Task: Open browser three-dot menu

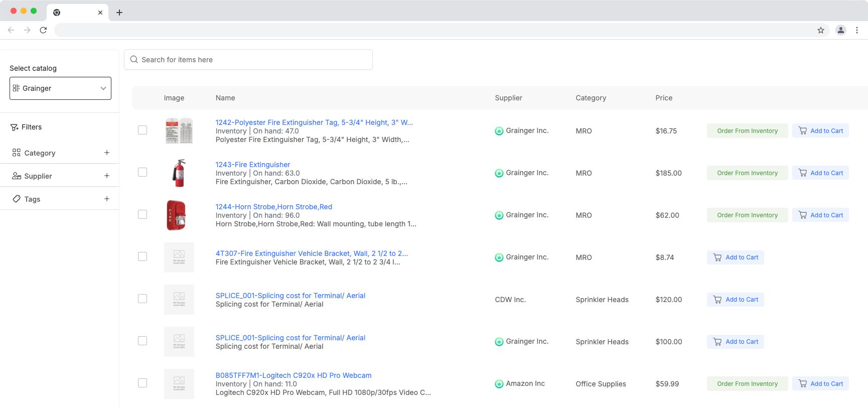Action: coord(857,30)
